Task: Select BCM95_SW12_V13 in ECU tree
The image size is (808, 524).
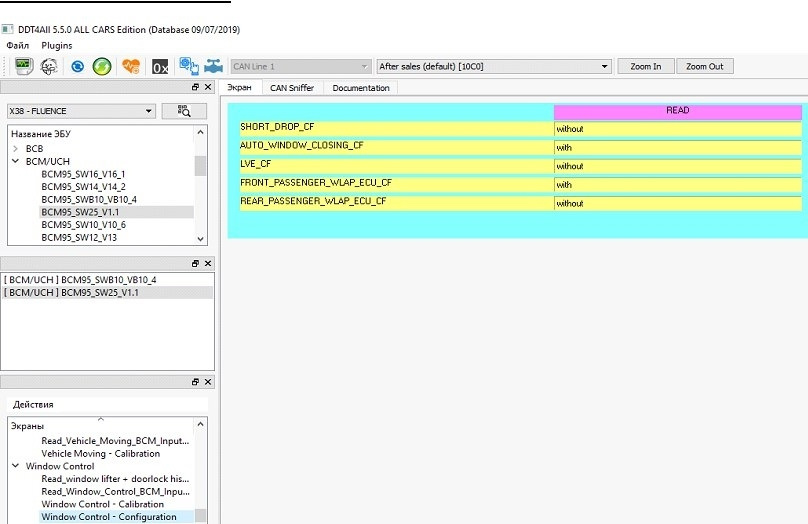Action: (x=79, y=238)
